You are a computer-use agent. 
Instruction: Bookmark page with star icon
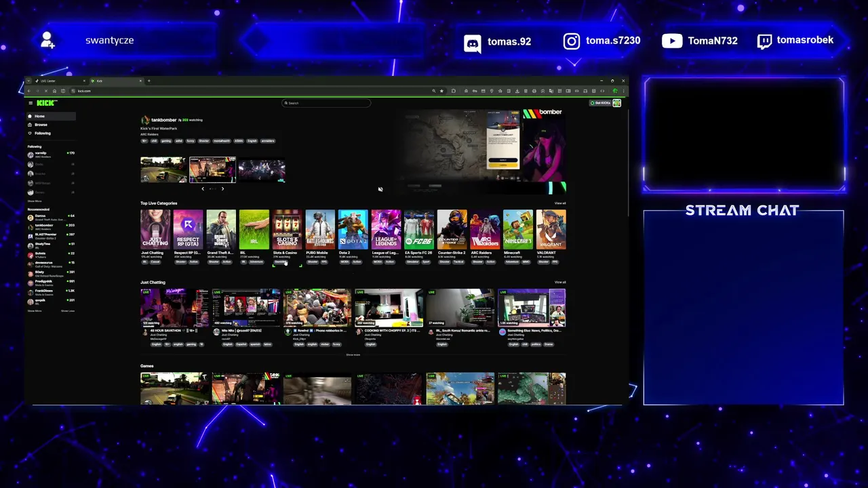pyautogui.click(x=441, y=91)
